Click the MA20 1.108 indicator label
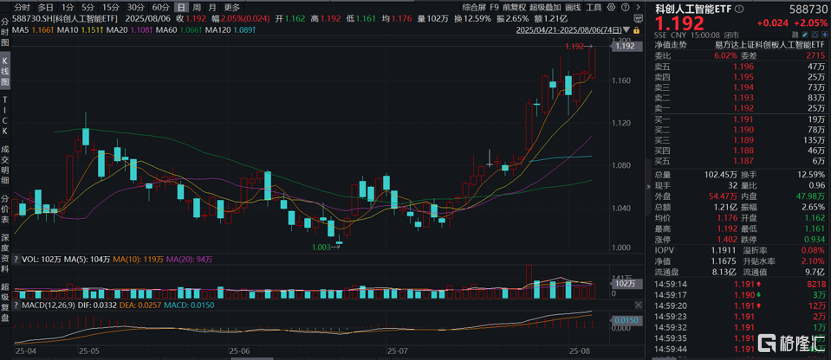Image resolution: width=832 pixels, height=360 pixels. coord(128,29)
